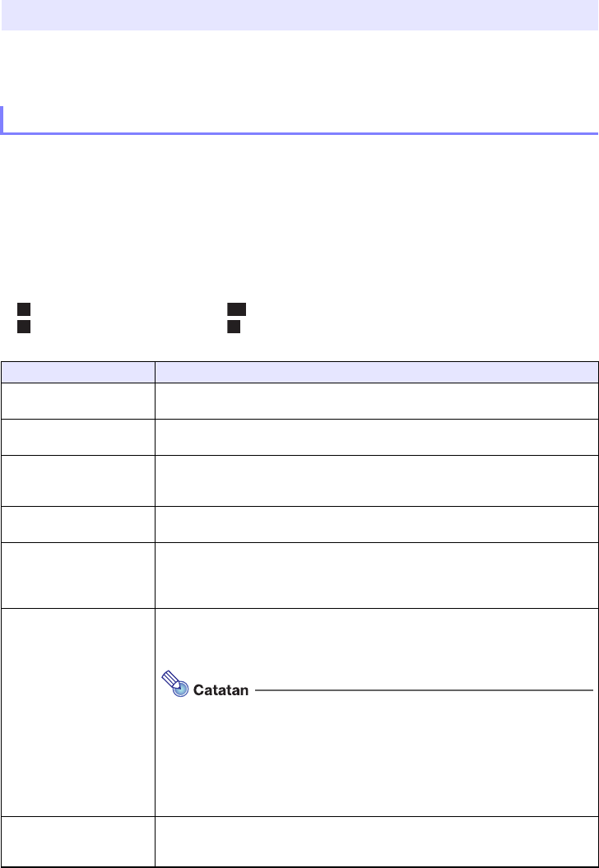Select the third table row's left cell

click(x=79, y=480)
